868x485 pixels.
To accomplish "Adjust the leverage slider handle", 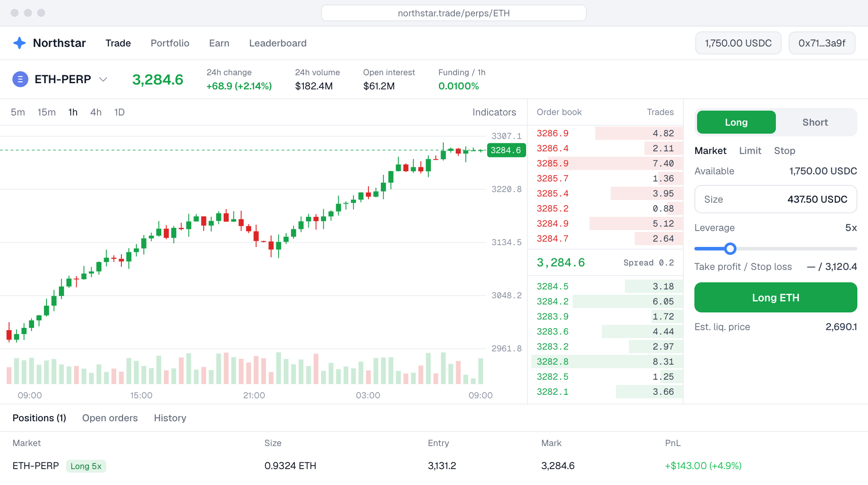I will tap(730, 249).
